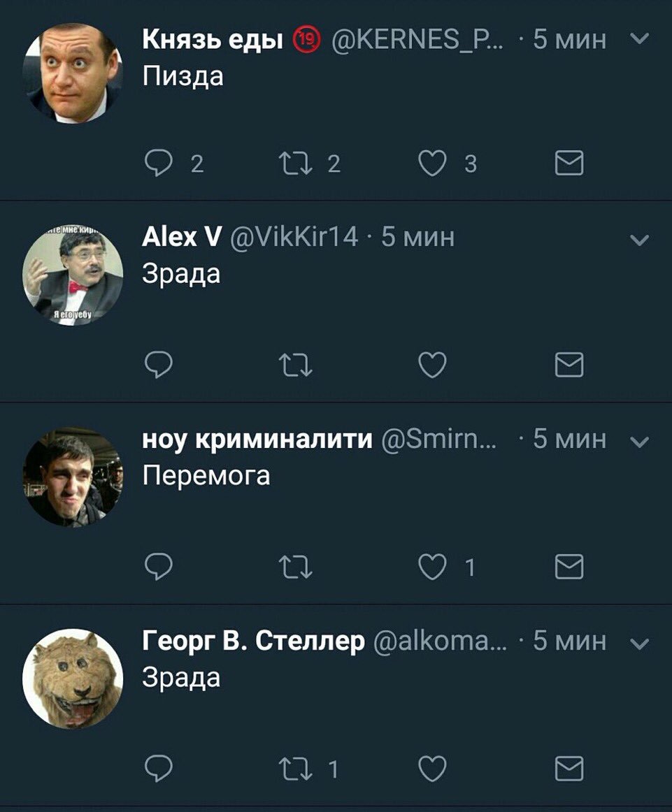Retweet the Князь еды tweet

coord(295,163)
